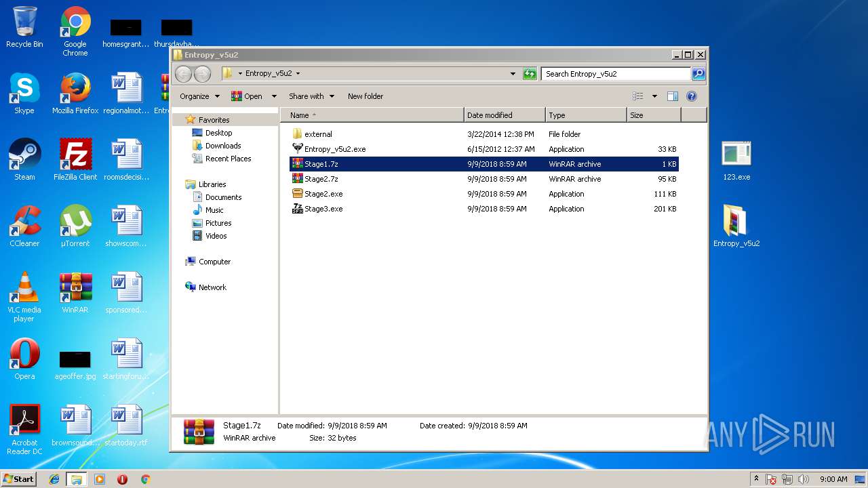Launch the FileZilla Client desktop icon

[x=75, y=161]
